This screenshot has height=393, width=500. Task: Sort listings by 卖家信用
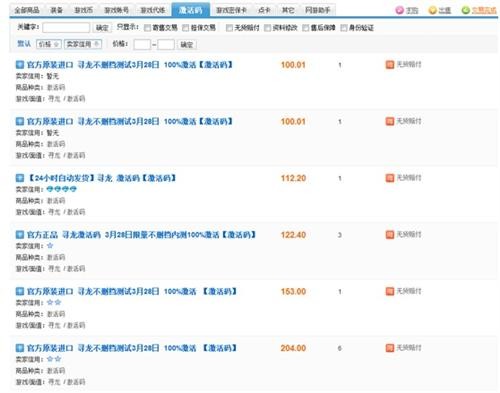(83, 44)
